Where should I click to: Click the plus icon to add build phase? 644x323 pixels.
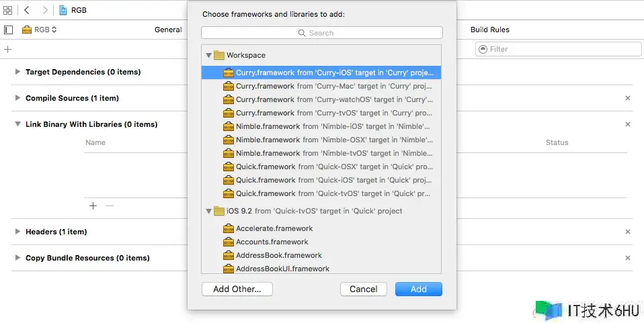(8, 49)
